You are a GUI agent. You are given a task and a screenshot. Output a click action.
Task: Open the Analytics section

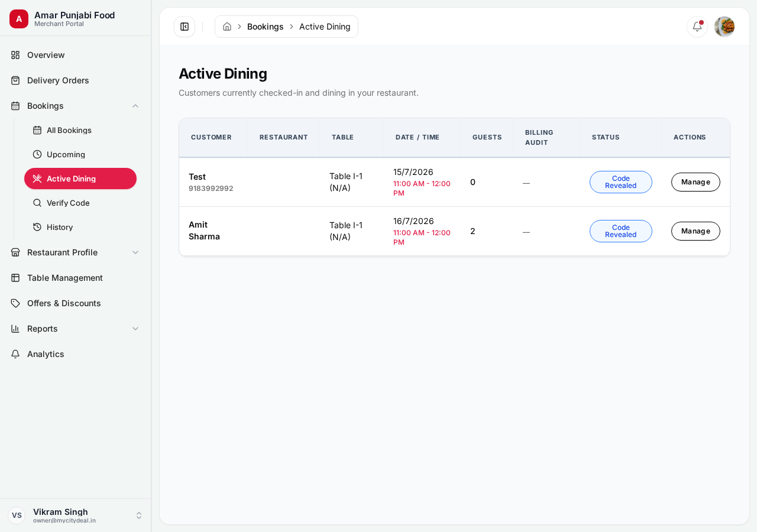point(76,354)
